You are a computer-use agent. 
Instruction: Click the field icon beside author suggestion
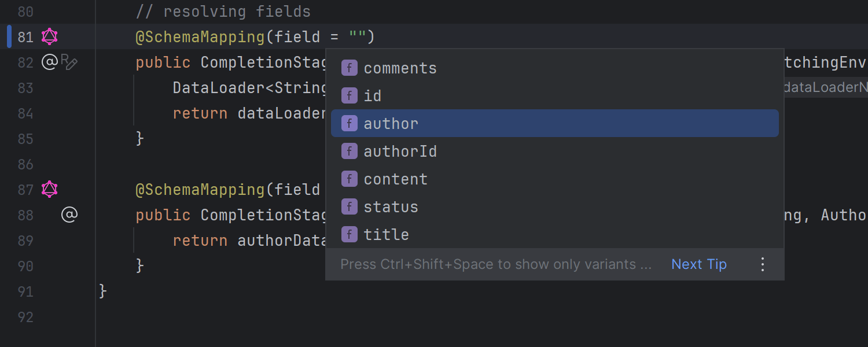(349, 123)
